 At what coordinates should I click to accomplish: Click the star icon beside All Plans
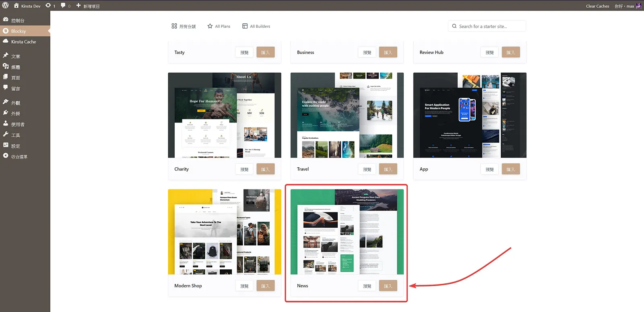[x=210, y=26]
